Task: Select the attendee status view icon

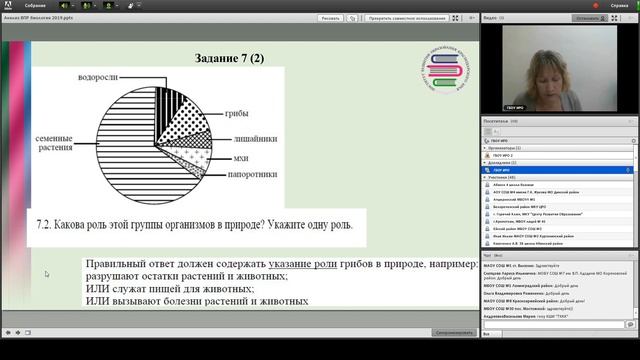Action: [x=497, y=131]
